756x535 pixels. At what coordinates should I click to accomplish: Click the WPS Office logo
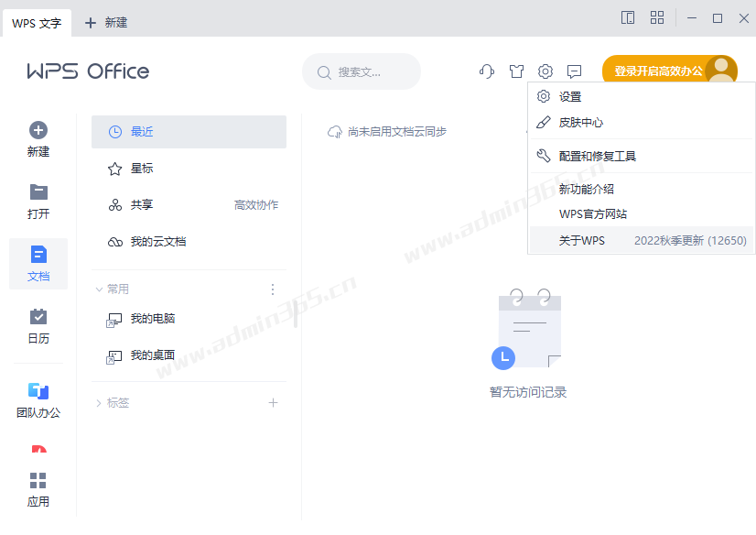coord(88,71)
